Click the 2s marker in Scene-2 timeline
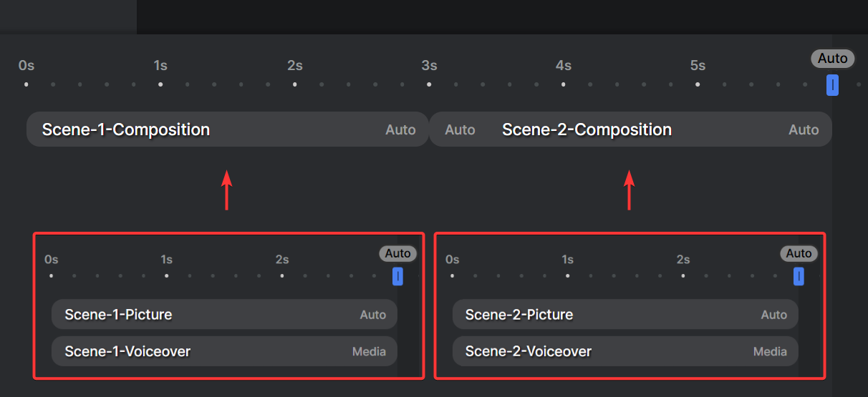This screenshot has width=868, height=397. 683,259
